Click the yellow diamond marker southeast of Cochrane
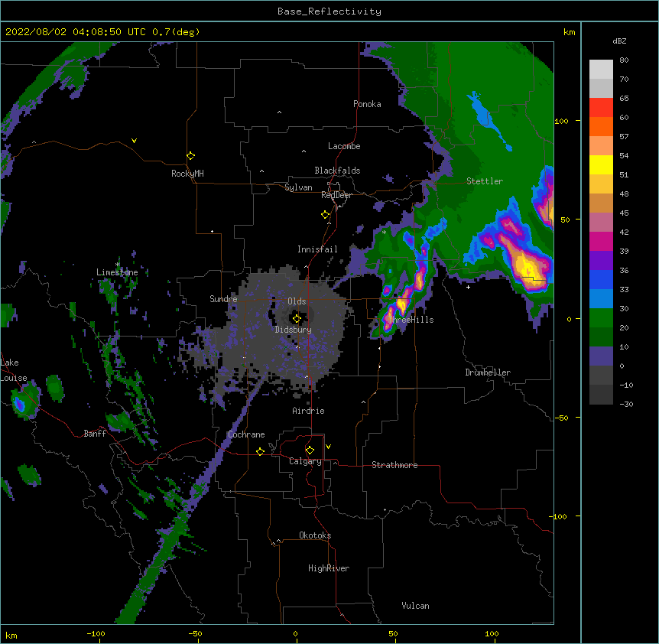 tap(260, 451)
